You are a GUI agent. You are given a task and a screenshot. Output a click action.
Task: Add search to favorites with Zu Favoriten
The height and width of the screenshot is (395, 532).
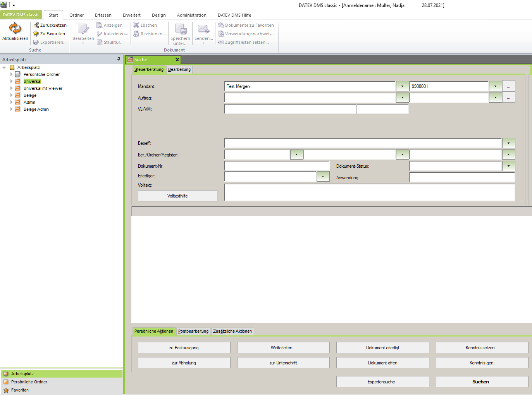(x=49, y=34)
